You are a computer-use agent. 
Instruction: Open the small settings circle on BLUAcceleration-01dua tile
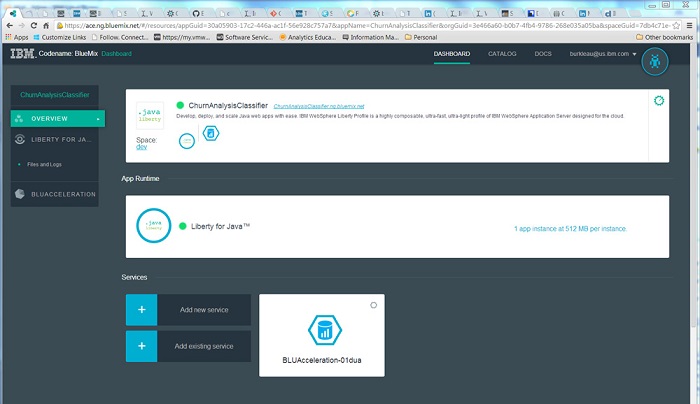373,304
